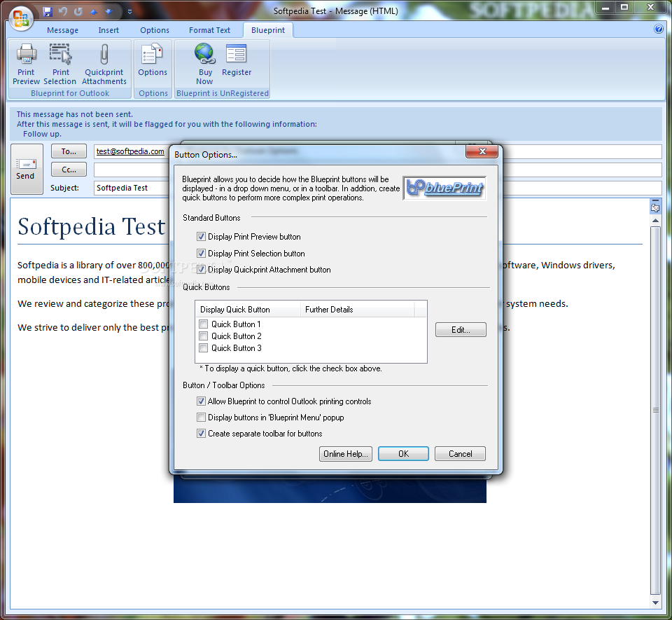Viewport: 672px width, 620px height.
Task: Click scroll up arrow in message body
Action: tap(655, 221)
